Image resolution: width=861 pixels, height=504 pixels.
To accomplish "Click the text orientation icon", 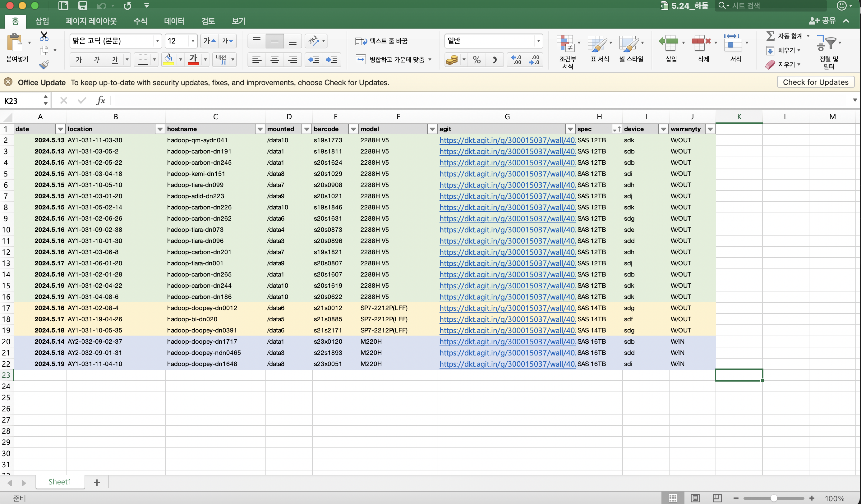I will click(314, 41).
